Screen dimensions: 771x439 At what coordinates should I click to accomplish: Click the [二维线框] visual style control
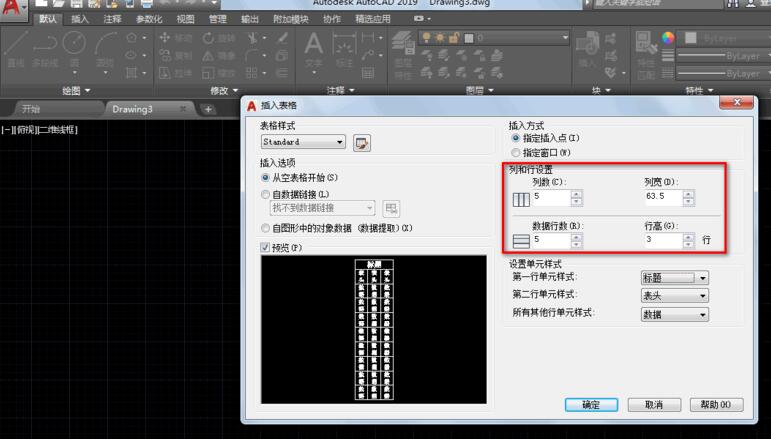pos(58,130)
